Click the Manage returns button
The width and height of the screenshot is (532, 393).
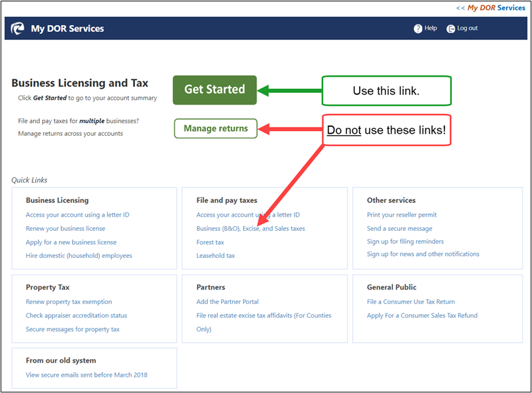click(x=216, y=128)
